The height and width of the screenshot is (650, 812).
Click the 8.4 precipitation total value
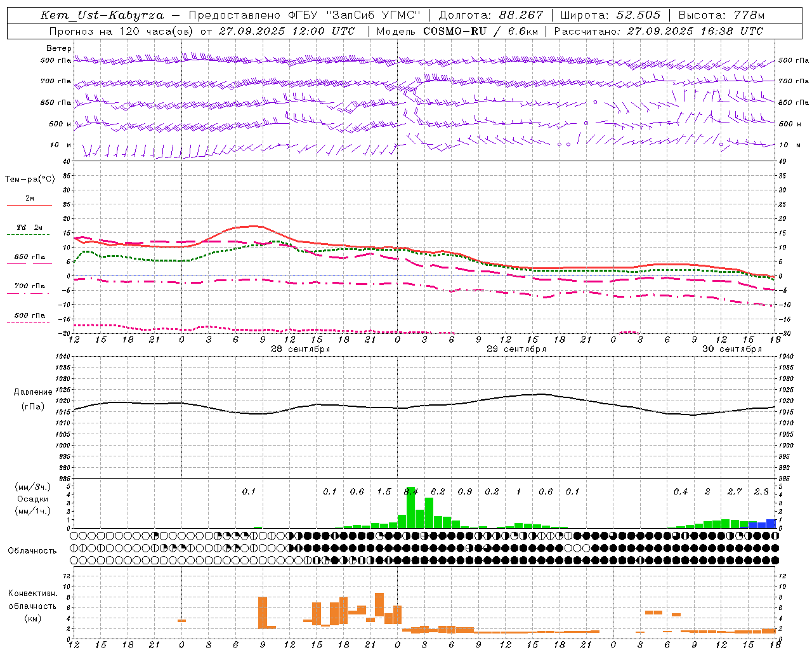coord(411,491)
